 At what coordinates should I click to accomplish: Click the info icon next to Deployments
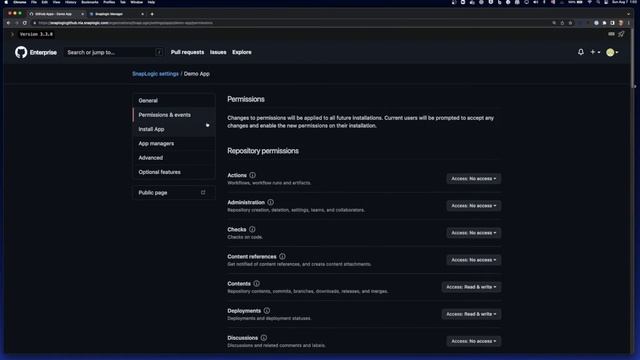[x=267, y=311]
